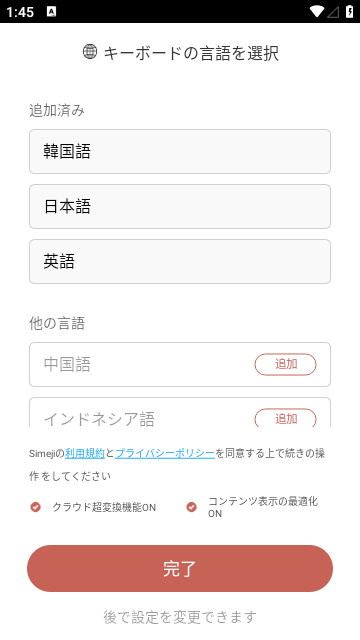
Task: Tap the clock time in status bar
Action: [20, 12]
